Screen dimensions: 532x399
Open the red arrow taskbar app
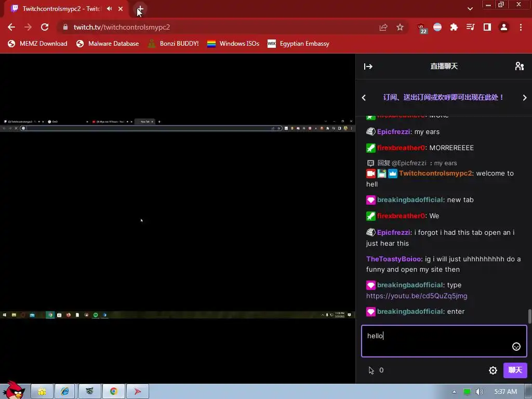tap(137, 392)
